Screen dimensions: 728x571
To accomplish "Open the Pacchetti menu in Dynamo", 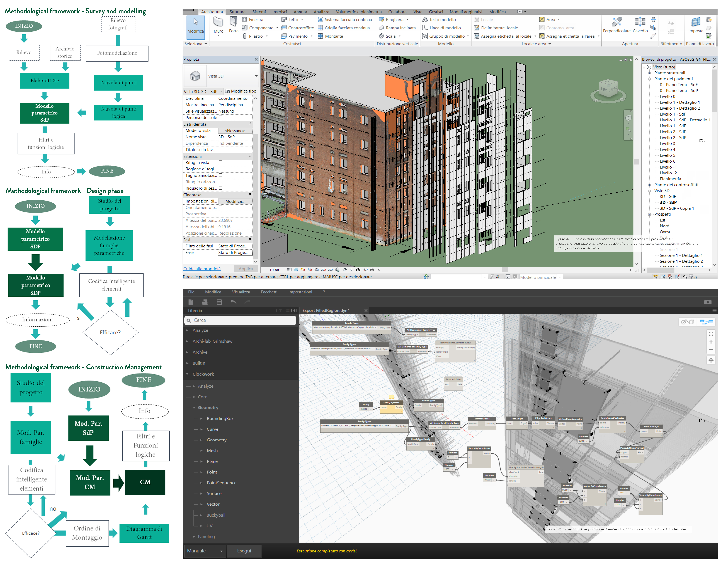I will (269, 292).
